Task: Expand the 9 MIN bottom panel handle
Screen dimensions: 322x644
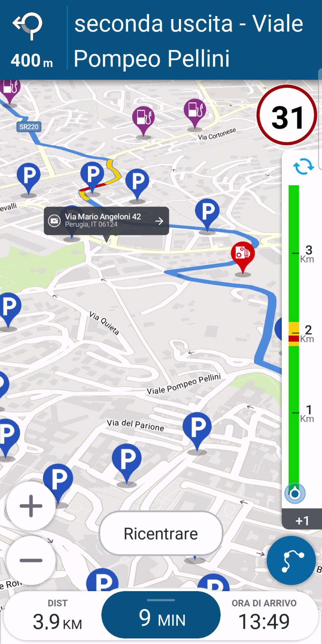Action: [x=161, y=600]
